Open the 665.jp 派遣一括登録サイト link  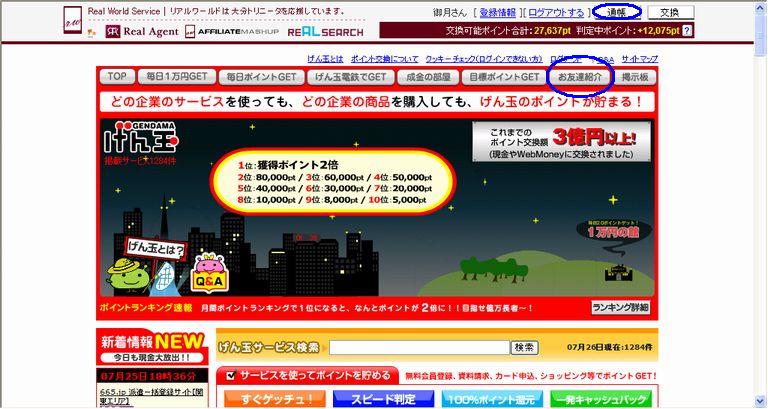tap(151, 396)
